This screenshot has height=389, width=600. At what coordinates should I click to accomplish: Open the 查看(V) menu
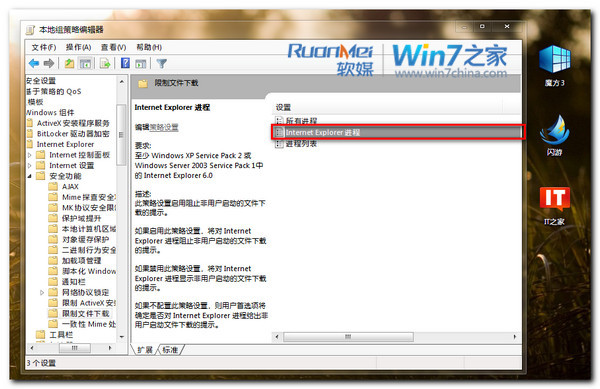point(113,47)
